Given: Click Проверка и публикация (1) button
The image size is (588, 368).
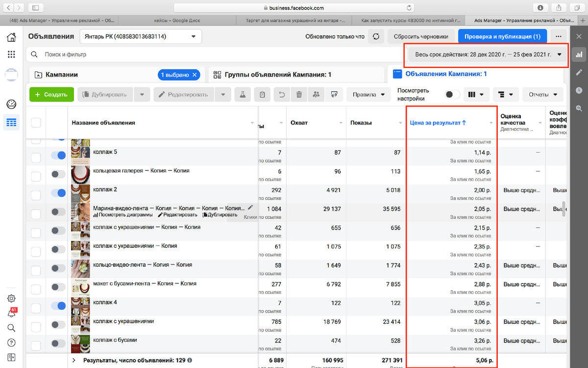Looking at the screenshot, I should click(x=502, y=36).
